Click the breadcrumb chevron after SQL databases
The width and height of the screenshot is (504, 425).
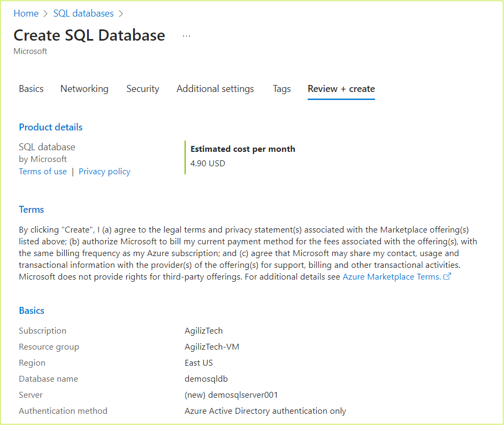click(121, 13)
